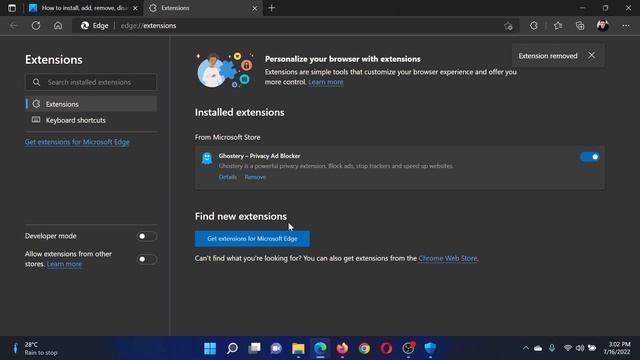Show hidden system tray icons
This screenshot has width=640, height=360.
click(526, 348)
